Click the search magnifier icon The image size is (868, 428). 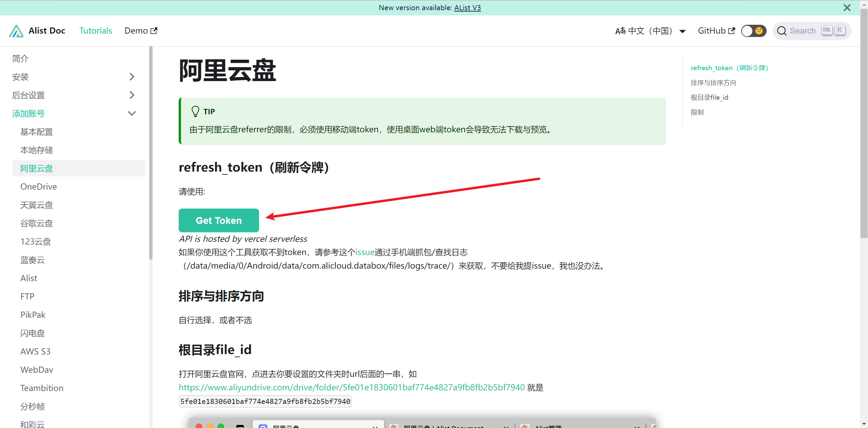(x=782, y=31)
